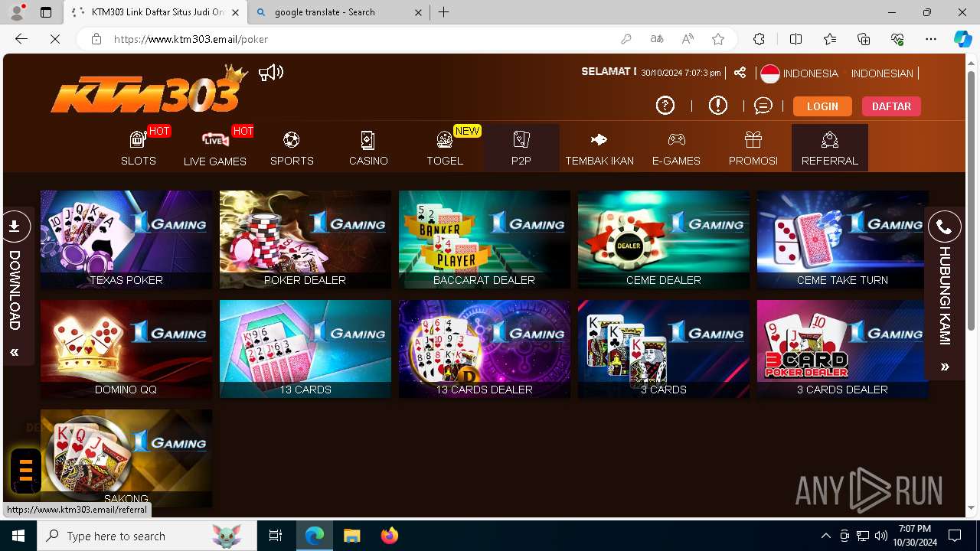Click the KTM303 logo
980x551 pixels.
(149, 90)
